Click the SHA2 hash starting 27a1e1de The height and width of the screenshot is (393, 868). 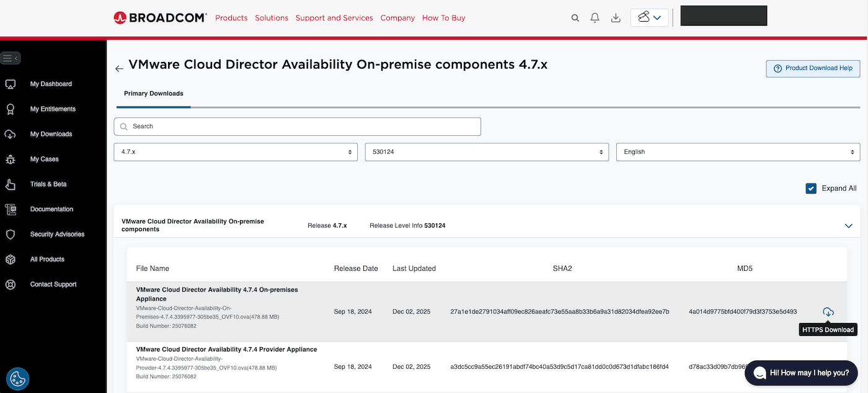click(560, 312)
